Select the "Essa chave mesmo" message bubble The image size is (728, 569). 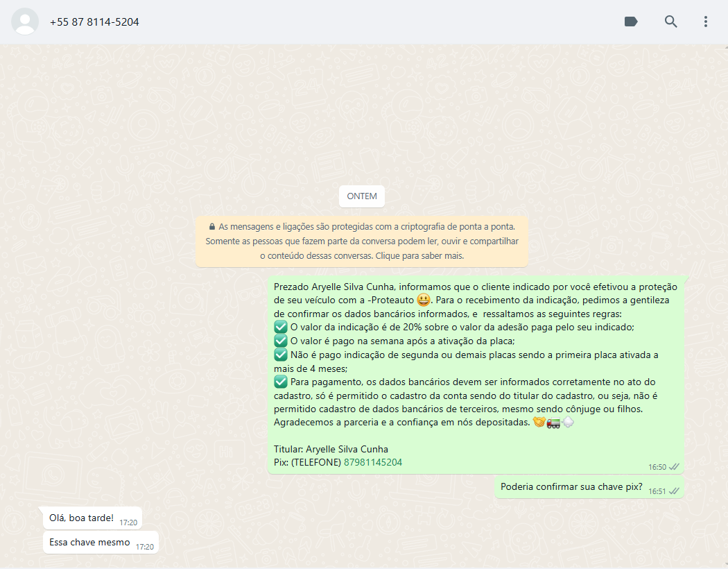click(x=89, y=542)
